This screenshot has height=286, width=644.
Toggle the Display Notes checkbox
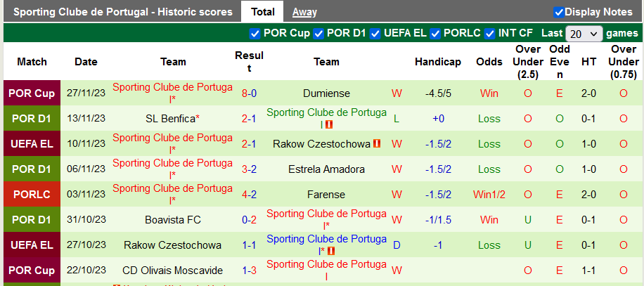[x=559, y=12]
